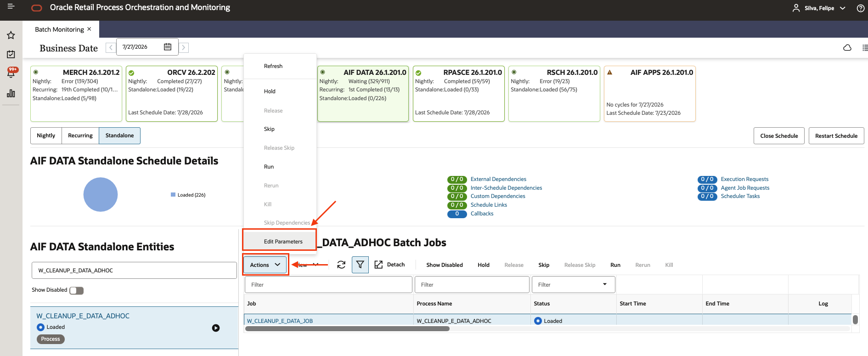This screenshot has width=868, height=356.
Task: Close the Batch Monitoring tab
Action: point(89,29)
